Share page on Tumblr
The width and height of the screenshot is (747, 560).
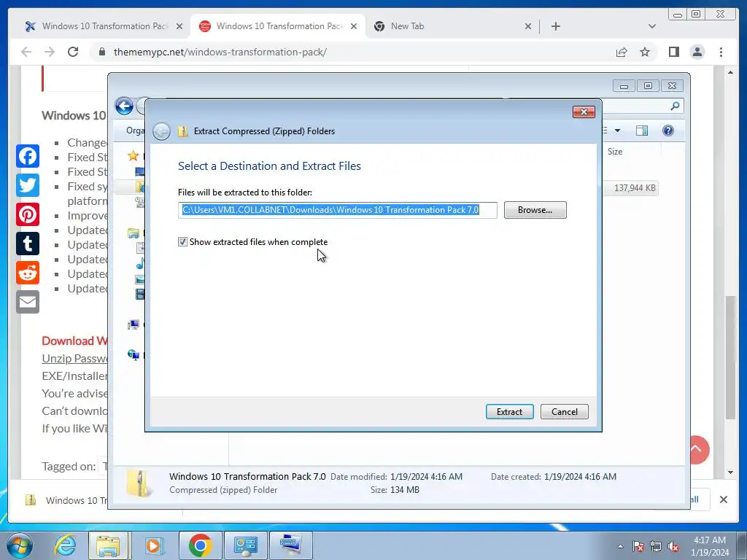(28, 244)
